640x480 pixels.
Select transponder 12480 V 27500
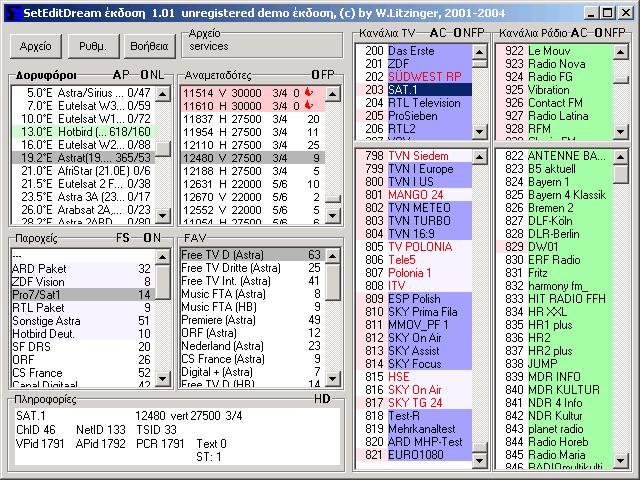tap(252, 158)
